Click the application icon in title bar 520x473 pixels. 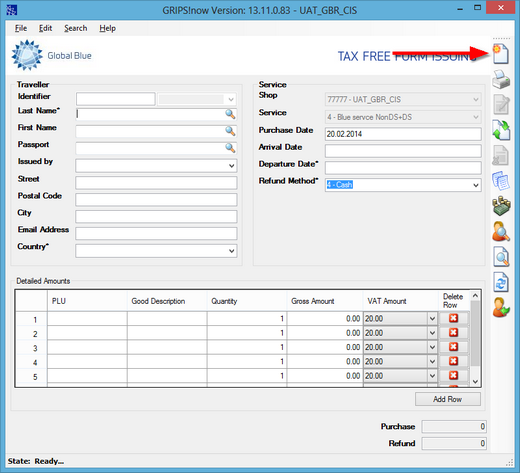pos(12,10)
